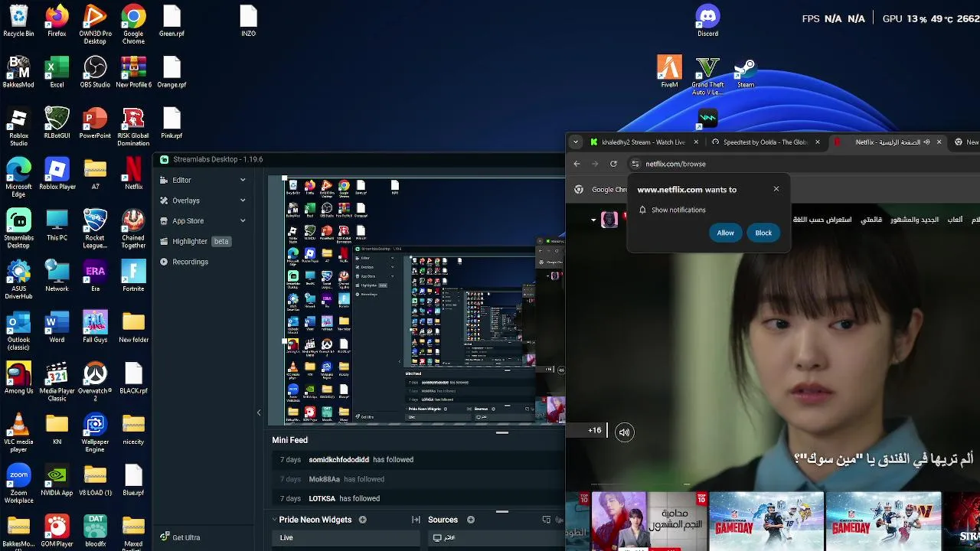Select the Google Chrome desktop shortcut

(x=133, y=24)
